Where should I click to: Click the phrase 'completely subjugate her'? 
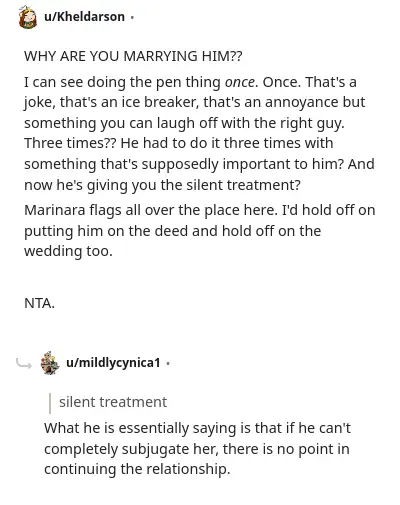132,449
